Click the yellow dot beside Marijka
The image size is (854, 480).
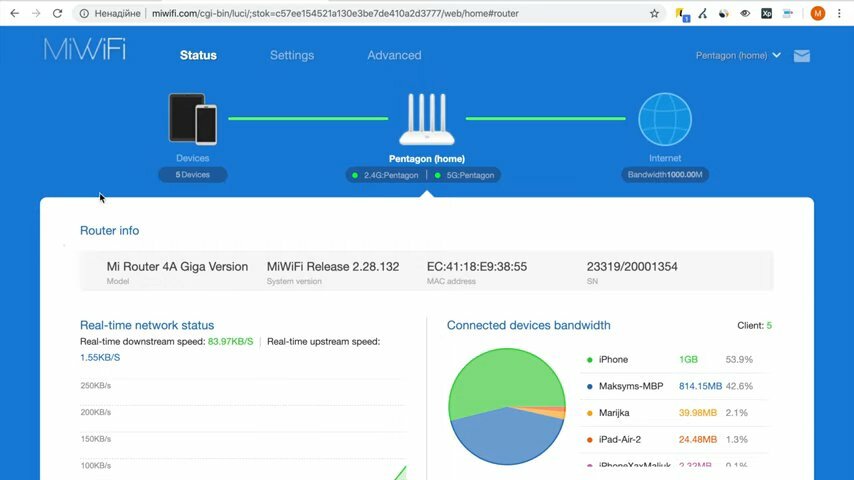(589, 413)
